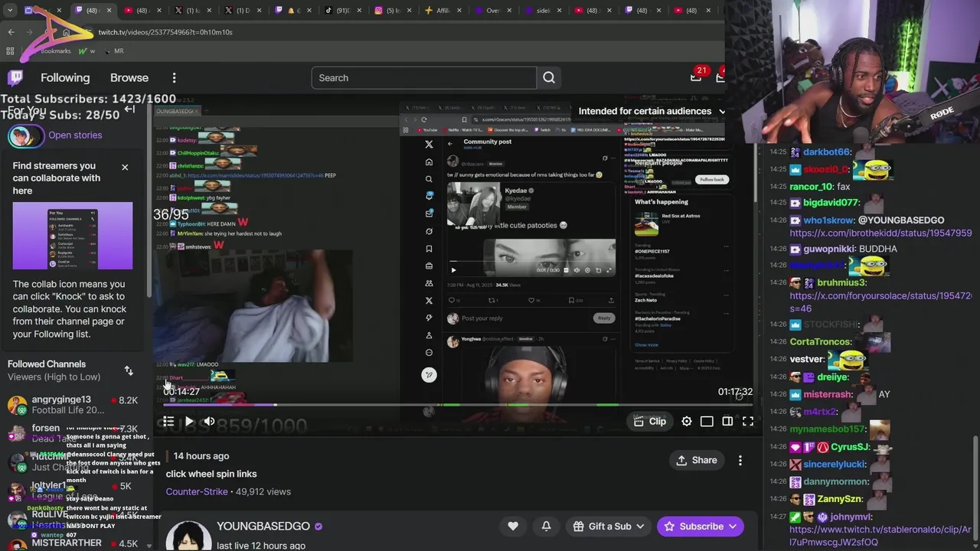980x551 pixels.
Task: Dismiss the Find streamers collaborate card
Action: tap(125, 167)
